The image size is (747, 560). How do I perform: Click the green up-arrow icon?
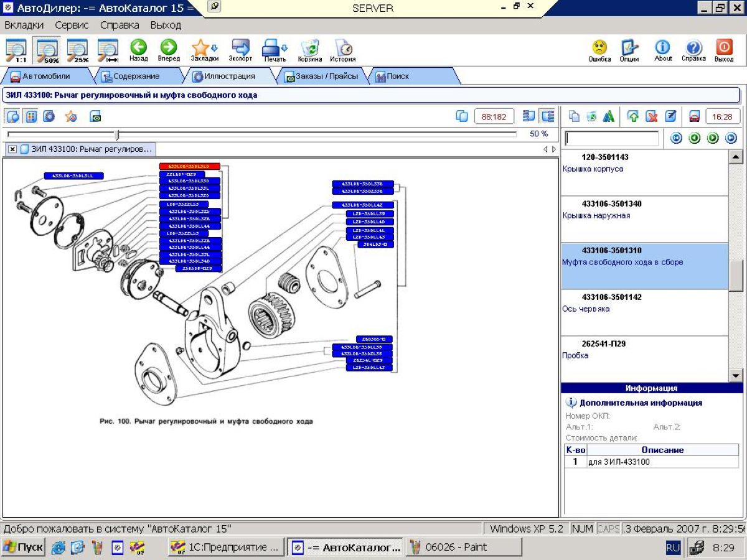point(632,116)
